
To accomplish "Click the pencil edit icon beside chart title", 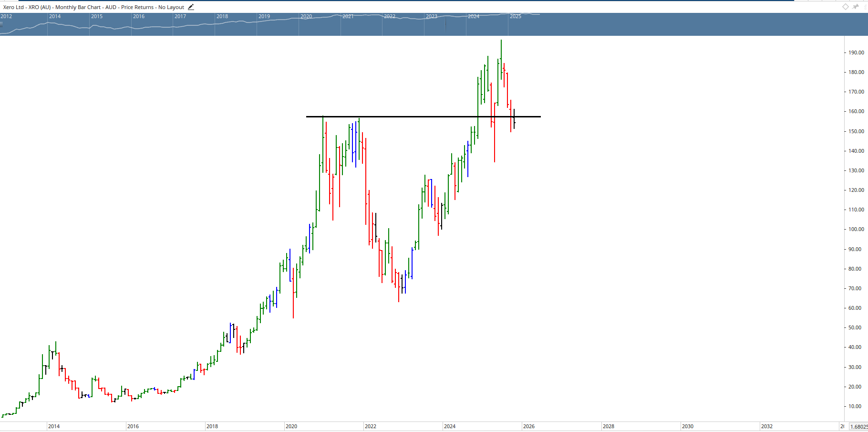I will pyautogui.click(x=191, y=7).
